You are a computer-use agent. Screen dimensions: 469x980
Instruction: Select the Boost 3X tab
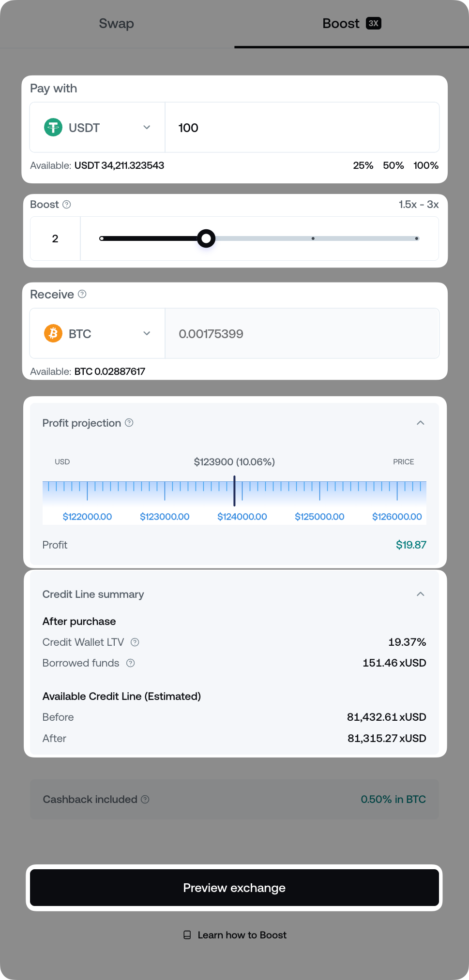[352, 23]
